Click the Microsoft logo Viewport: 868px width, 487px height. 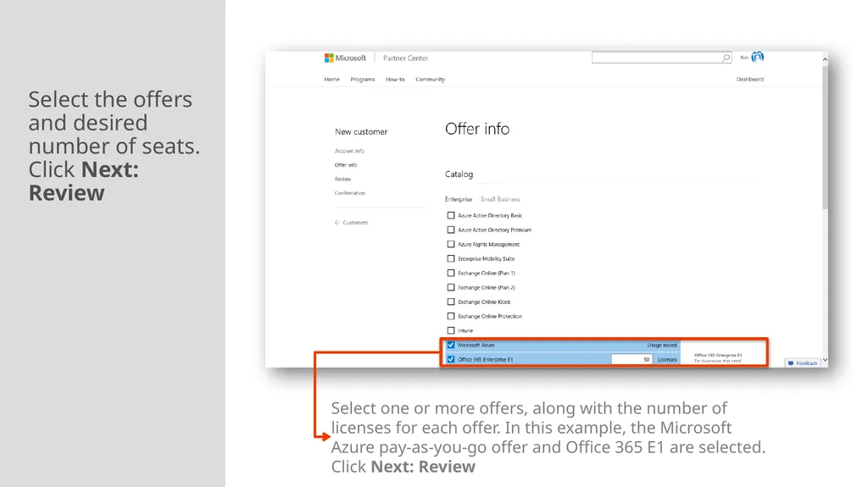pyautogui.click(x=345, y=58)
